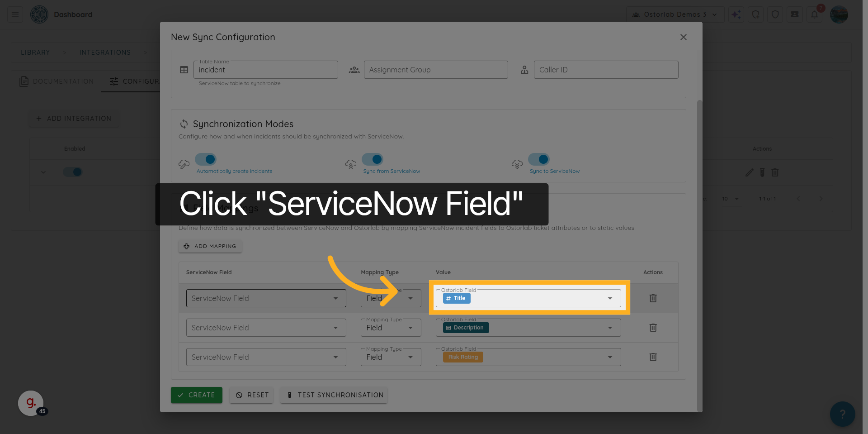This screenshot has width=868, height=434.
Task: Click the add-shield icon in top bar
Action: [x=755, y=14]
